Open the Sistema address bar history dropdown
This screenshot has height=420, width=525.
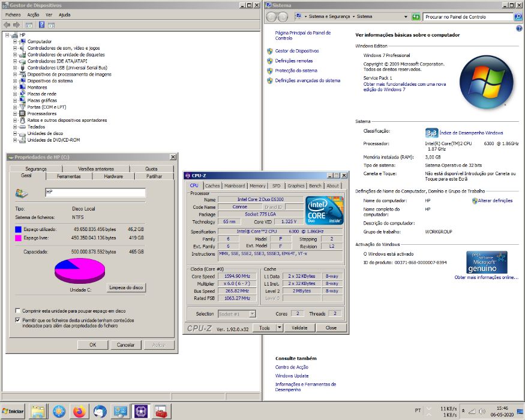[x=406, y=17]
